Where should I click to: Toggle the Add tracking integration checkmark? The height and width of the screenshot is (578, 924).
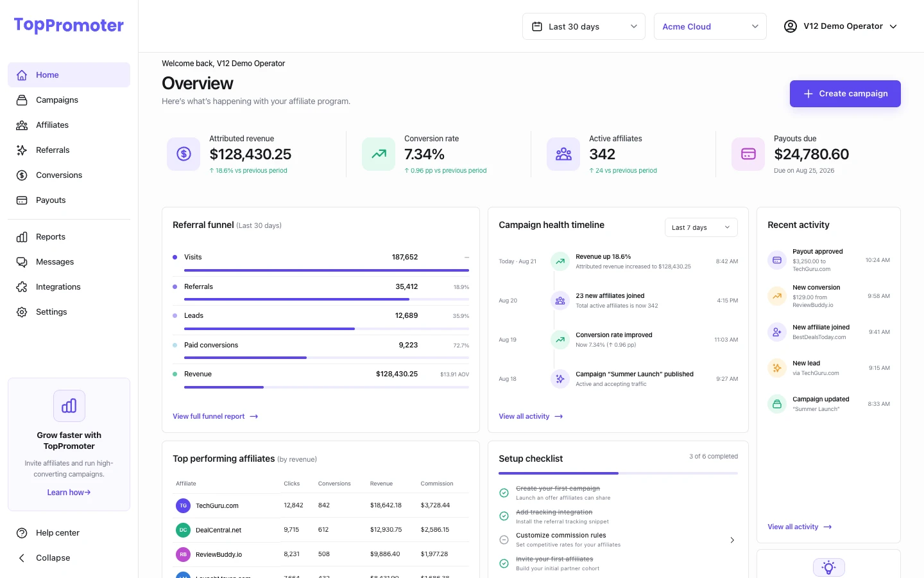click(504, 516)
